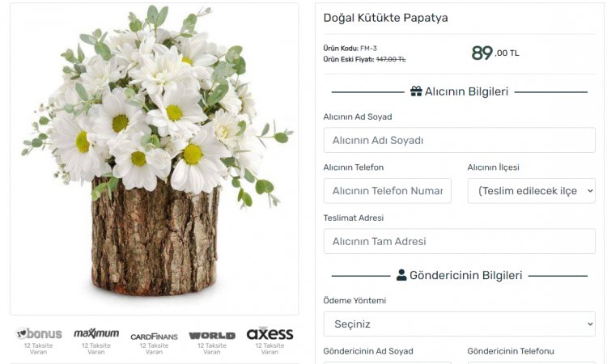This screenshot has height=364, width=607.
Task: Click the World card logo
Action: click(x=212, y=336)
